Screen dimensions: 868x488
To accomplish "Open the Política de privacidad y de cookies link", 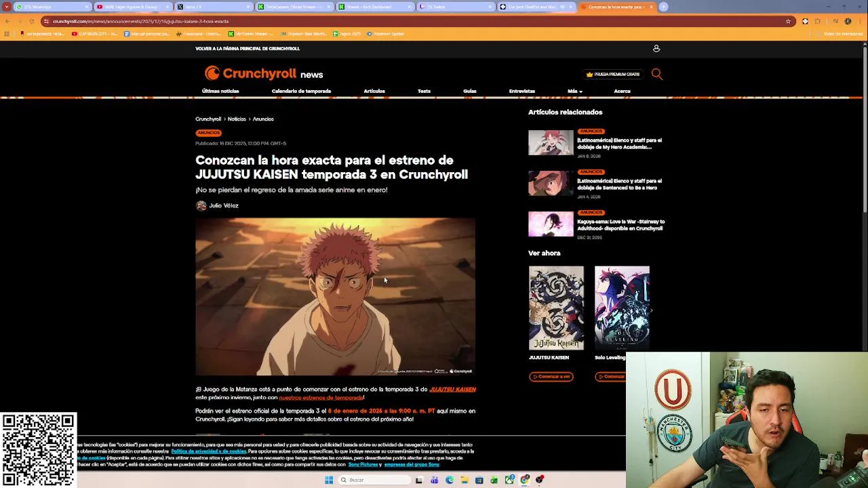I will pyautogui.click(x=209, y=451).
